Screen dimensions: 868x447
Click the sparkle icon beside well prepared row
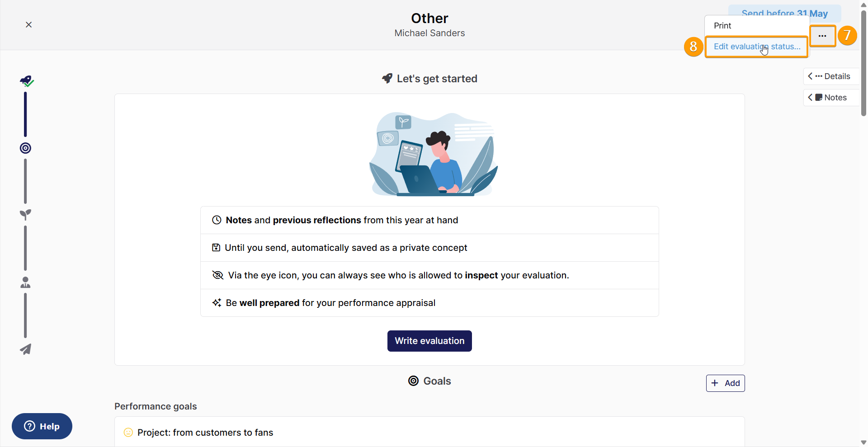217,303
